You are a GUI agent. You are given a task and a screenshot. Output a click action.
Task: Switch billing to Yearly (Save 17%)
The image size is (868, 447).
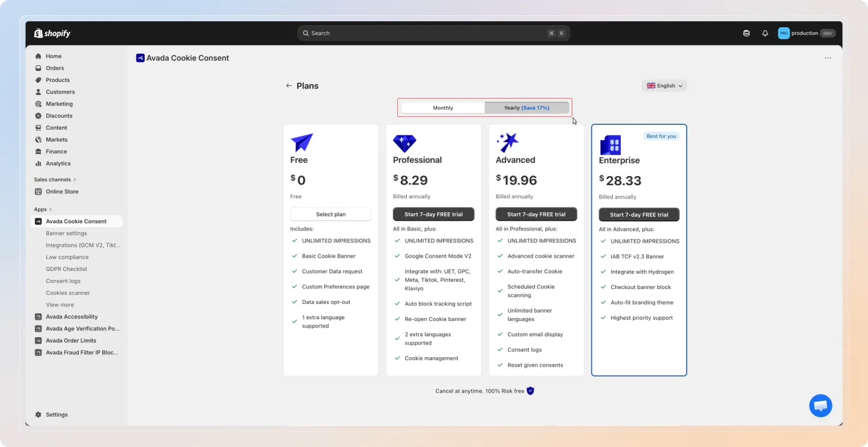click(x=527, y=108)
